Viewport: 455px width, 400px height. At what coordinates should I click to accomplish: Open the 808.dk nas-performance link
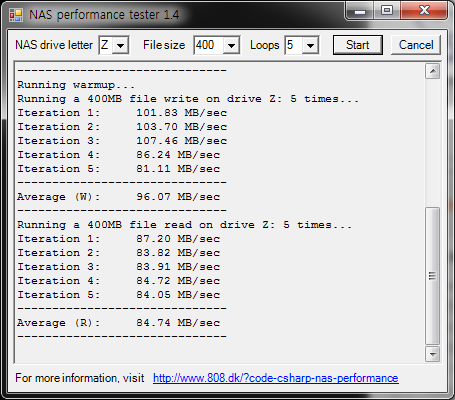pos(276,378)
